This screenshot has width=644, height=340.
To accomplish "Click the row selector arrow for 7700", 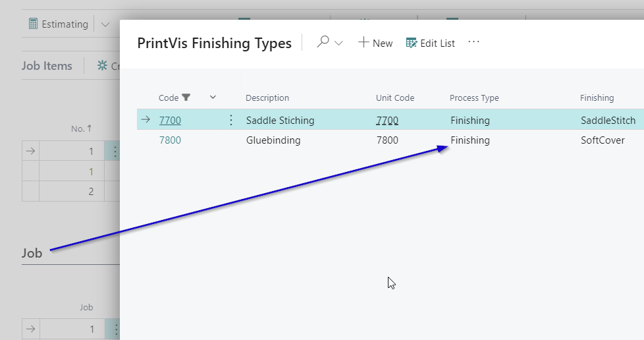I will click(146, 120).
